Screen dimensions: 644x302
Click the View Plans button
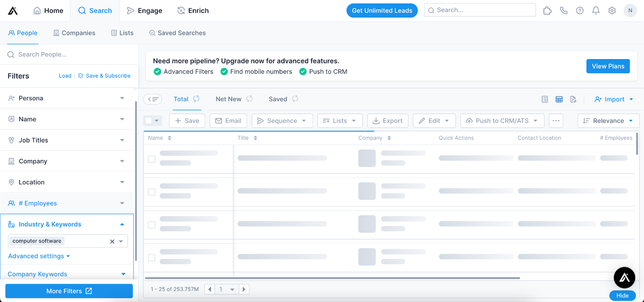point(608,66)
